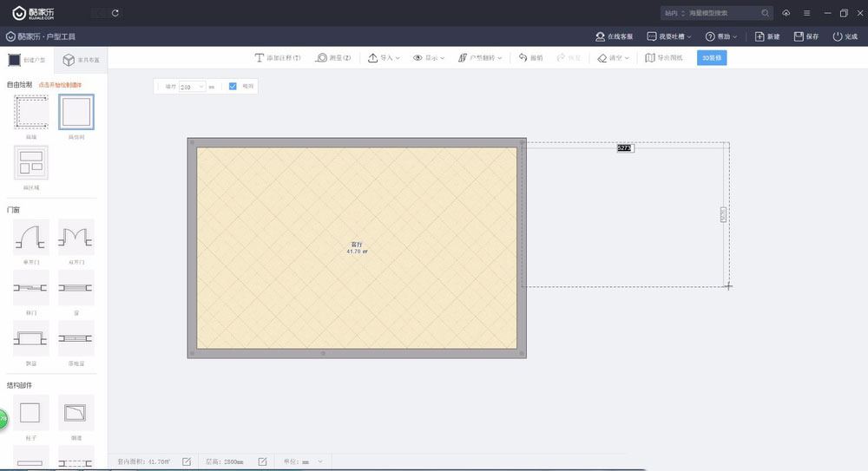Click the model search input field
The height and width of the screenshot is (471, 868).
pyautogui.click(x=722, y=13)
